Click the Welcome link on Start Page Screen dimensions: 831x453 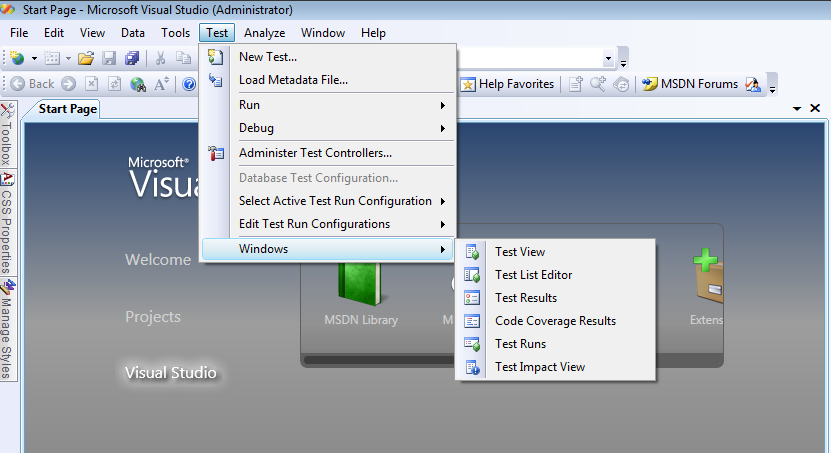pyautogui.click(x=158, y=260)
